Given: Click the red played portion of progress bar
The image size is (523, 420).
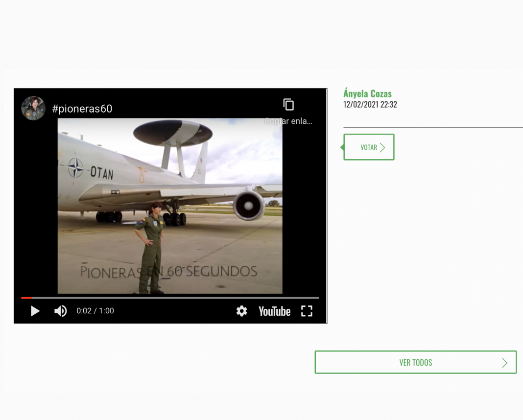Looking at the screenshot, I should click(26, 298).
